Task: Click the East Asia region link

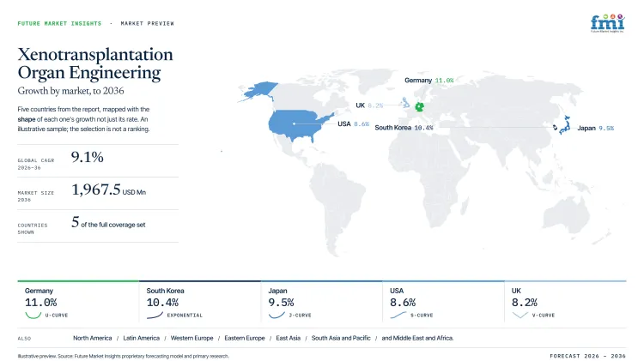Action: (x=289, y=338)
